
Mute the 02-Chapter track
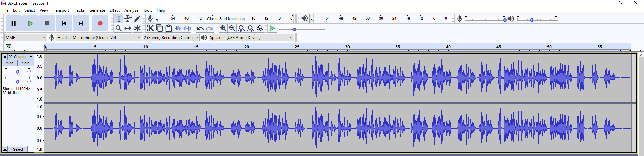(10, 63)
